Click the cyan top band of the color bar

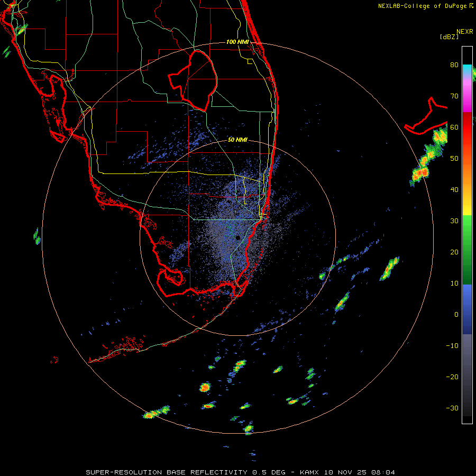click(467, 68)
